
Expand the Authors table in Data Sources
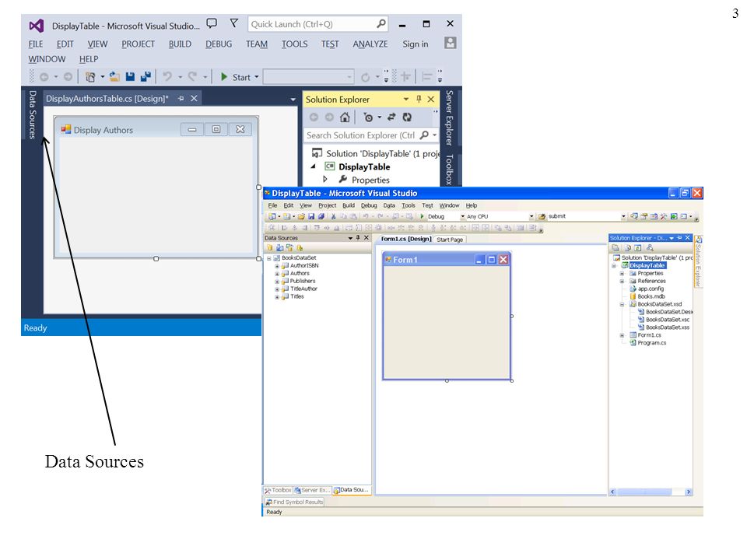click(x=277, y=274)
